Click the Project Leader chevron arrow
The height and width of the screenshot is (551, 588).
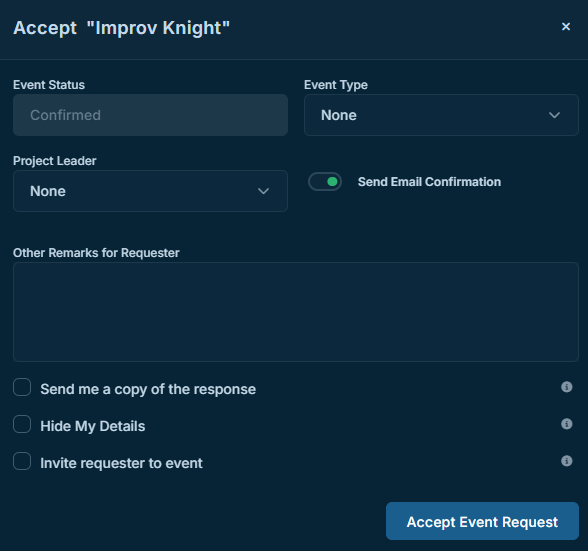[263, 191]
